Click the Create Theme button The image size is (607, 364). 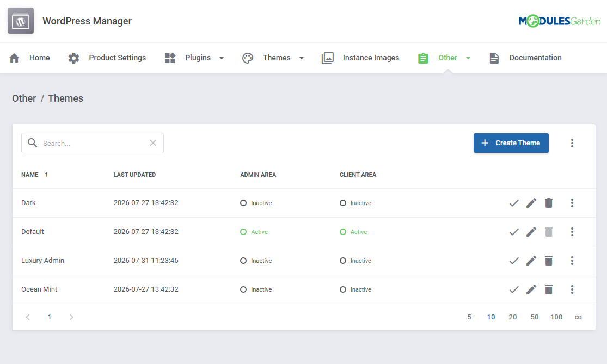511,143
